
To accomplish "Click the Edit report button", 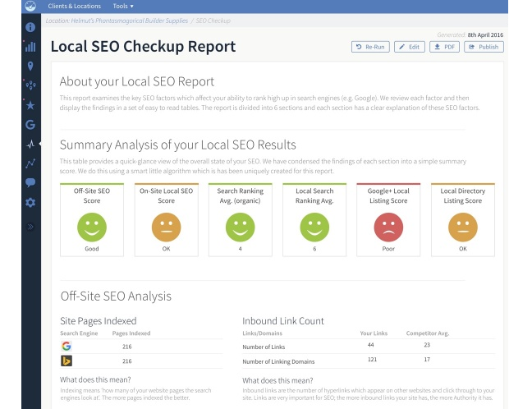I will [x=410, y=47].
